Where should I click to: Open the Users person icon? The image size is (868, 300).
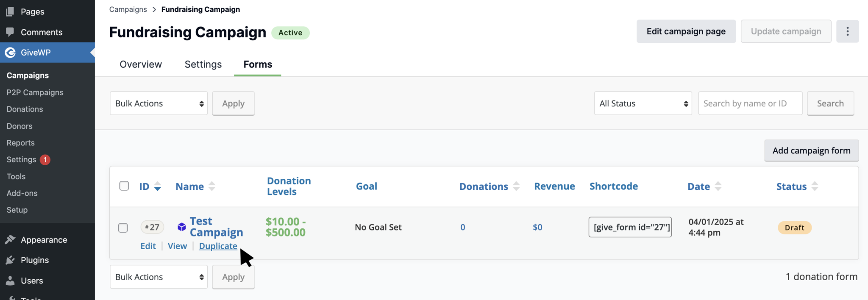10,280
